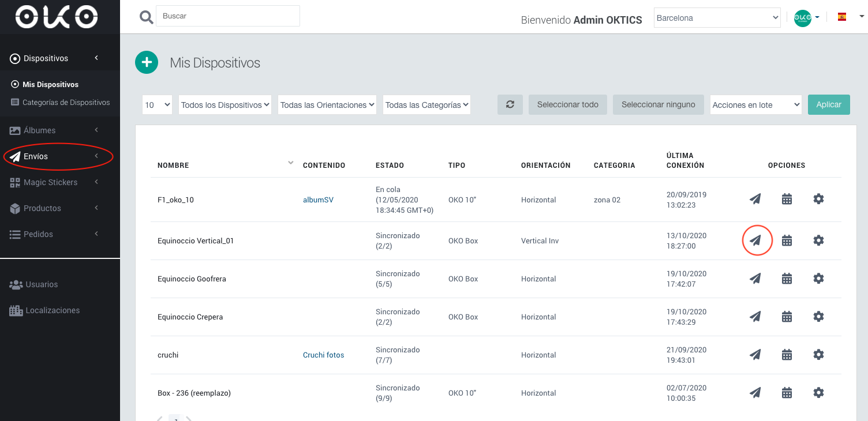
Task: Open Todas las Orientaciones filter dropdown
Action: [327, 104]
